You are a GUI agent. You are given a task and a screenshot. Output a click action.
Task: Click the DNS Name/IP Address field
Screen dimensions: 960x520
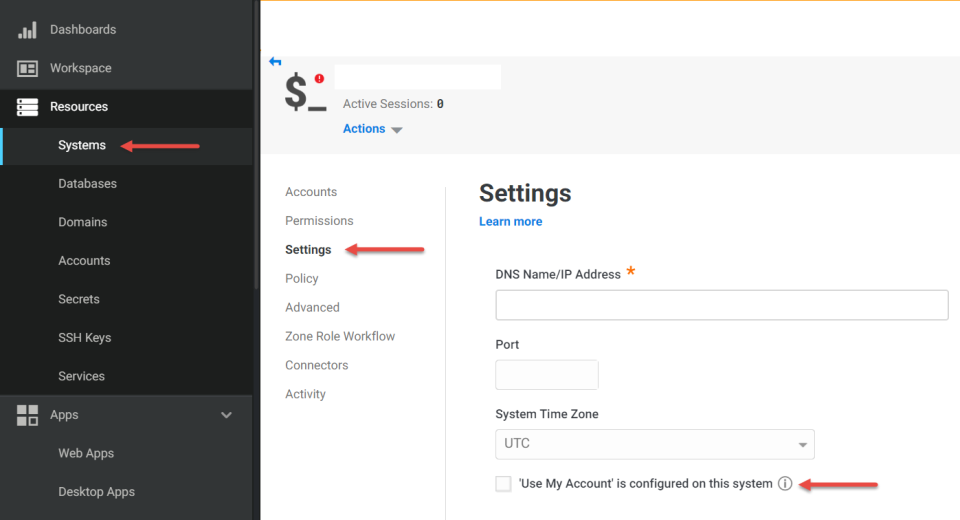[x=721, y=305]
